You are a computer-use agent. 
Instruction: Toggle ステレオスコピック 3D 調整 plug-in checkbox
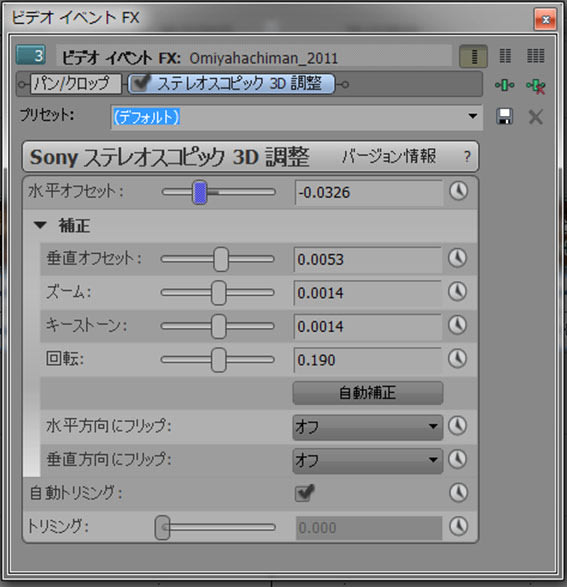tap(141, 82)
